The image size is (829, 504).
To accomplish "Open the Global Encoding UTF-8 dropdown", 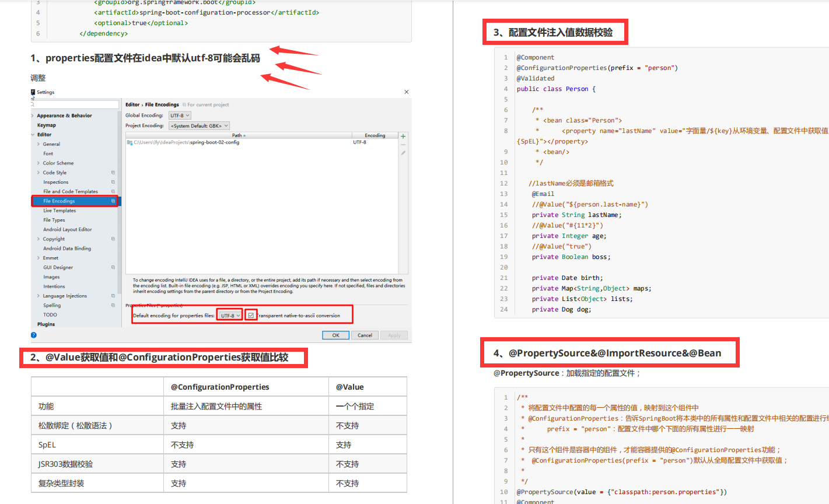I will tap(180, 116).
